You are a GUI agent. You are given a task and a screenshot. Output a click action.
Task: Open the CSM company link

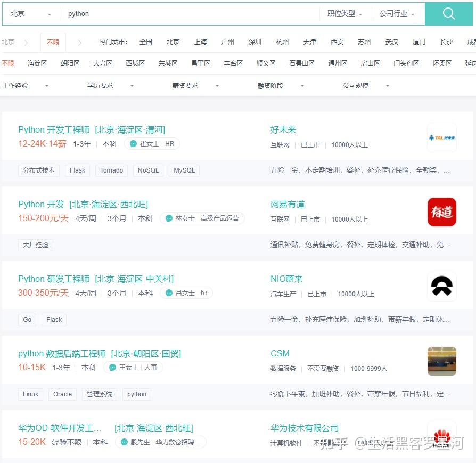pyautogui.click(x=280, y=353)
